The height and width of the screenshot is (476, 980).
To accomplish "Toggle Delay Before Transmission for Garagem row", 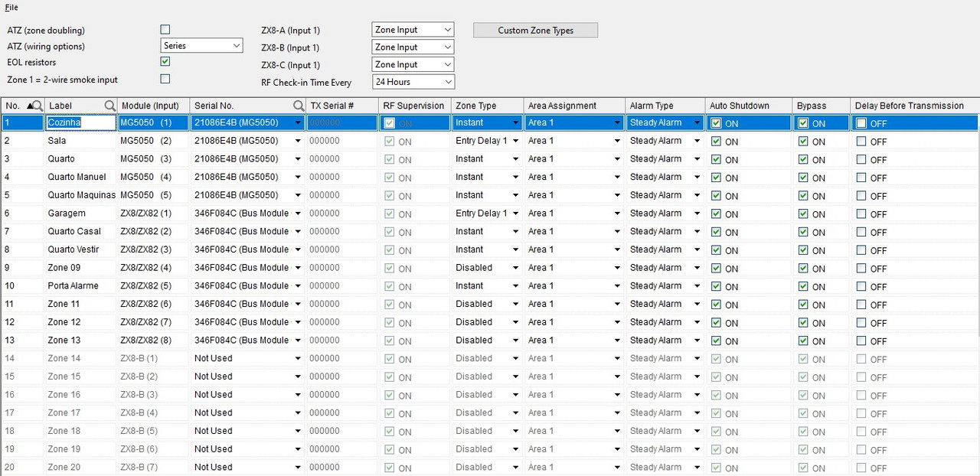I will (x=861, y=214).
